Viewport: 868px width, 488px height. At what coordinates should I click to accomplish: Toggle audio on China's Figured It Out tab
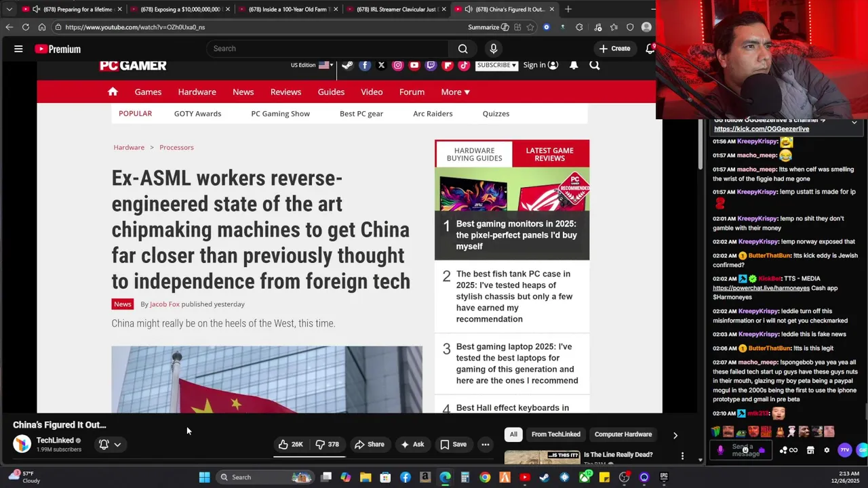pos(469,9)
